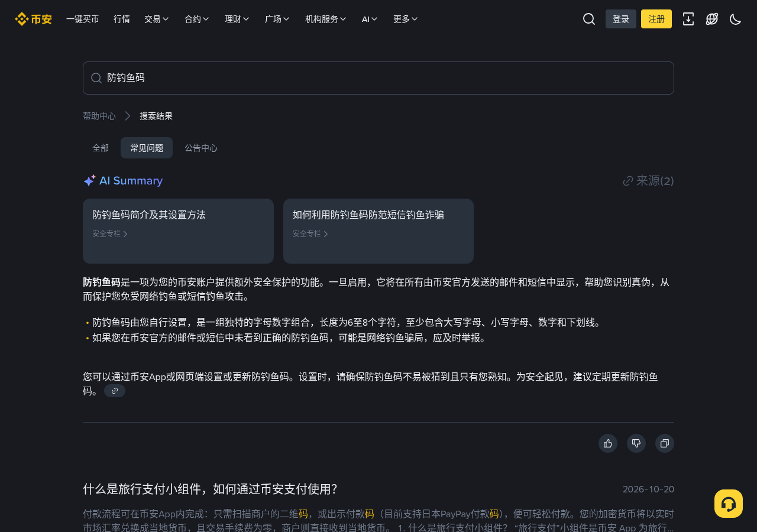Open the customer support headset chat icon
The height and width of the screenshot is (532, 757).
pyautogui.click(x=729, y=504)
